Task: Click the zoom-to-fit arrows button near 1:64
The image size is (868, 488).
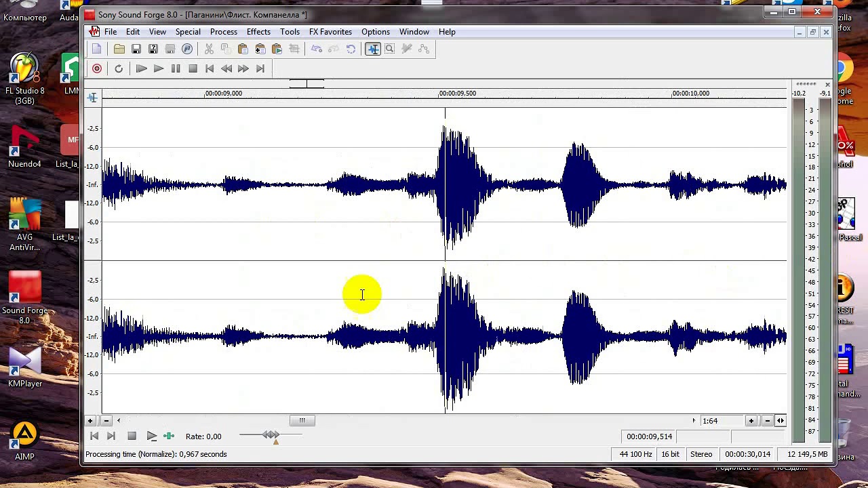Action: coord(781,421)
